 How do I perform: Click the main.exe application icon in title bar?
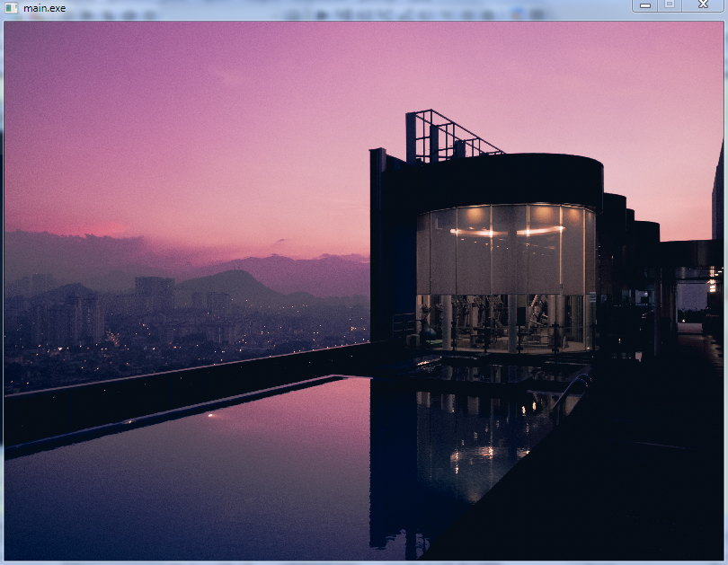tap(12, 7)
